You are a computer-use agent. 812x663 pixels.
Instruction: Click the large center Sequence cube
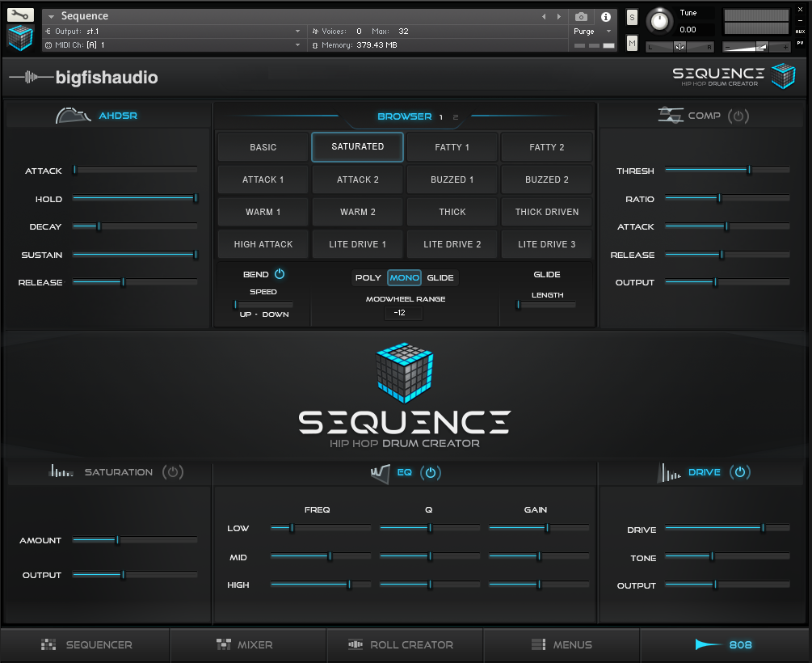(405, 373)
